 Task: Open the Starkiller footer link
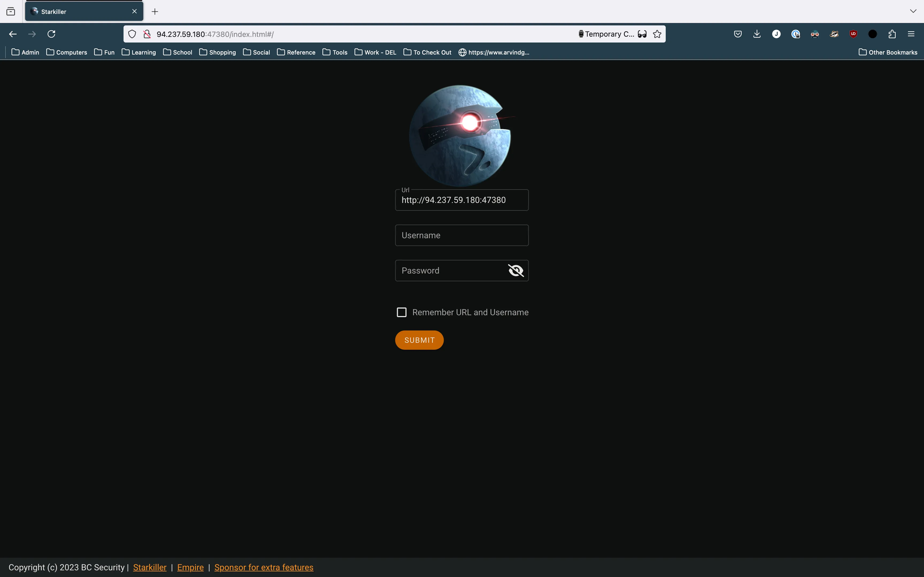149,567
